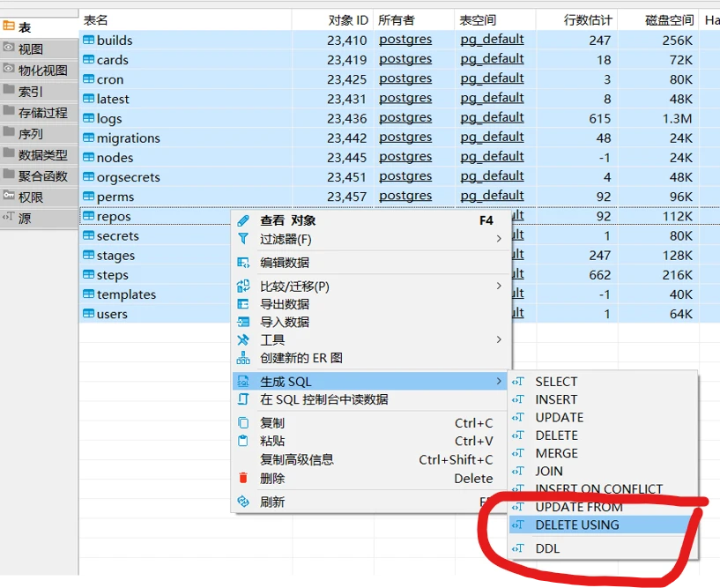
Task: Open postgres owner link in logs row
Action: [x=405, y=118]
